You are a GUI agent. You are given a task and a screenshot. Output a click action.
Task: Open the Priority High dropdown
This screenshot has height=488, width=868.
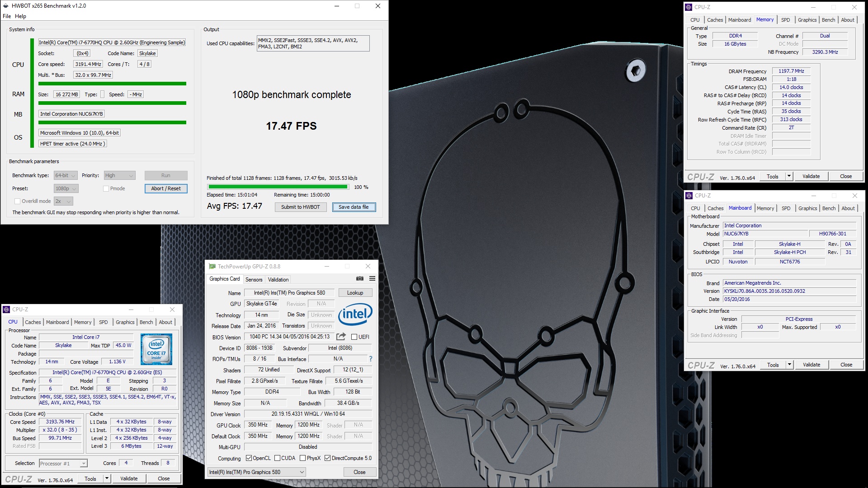119,175
